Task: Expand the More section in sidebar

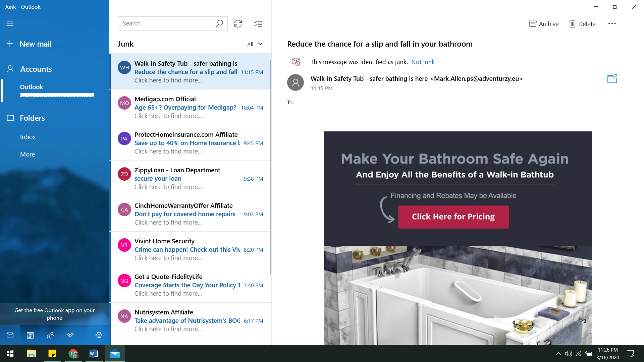Action: point(28,154)
